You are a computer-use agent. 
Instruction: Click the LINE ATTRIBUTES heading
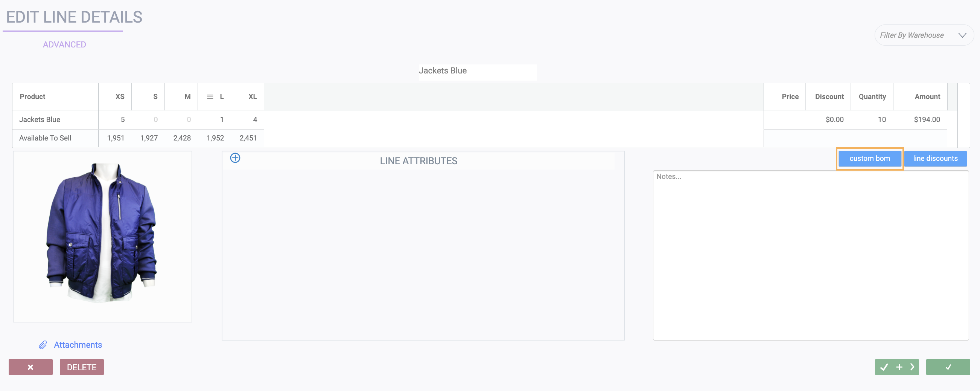(x=418, y=161)
